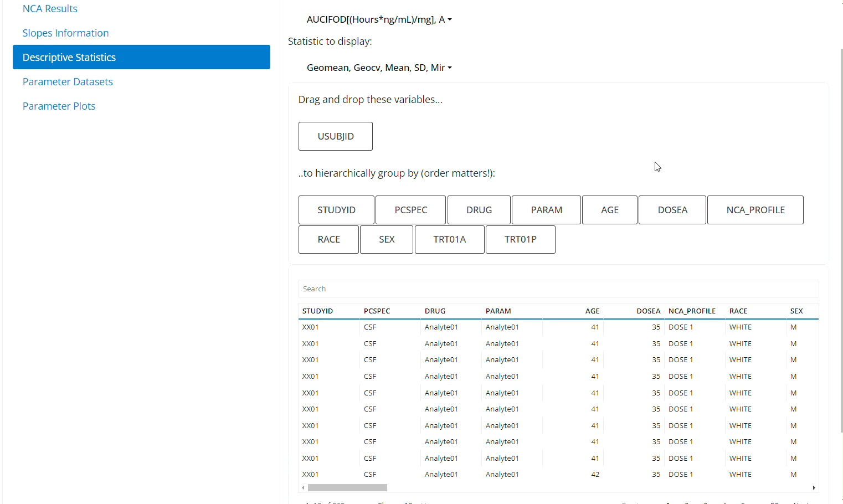Click the TRT01A variable box
843x504 pixels.
449,239
